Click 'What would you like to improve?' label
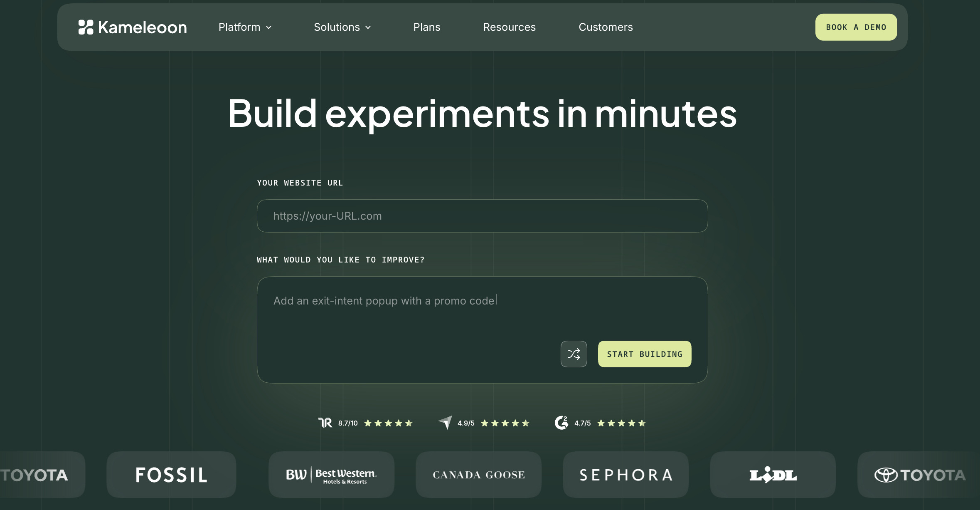The image size is (980, 510). [341, 260]
